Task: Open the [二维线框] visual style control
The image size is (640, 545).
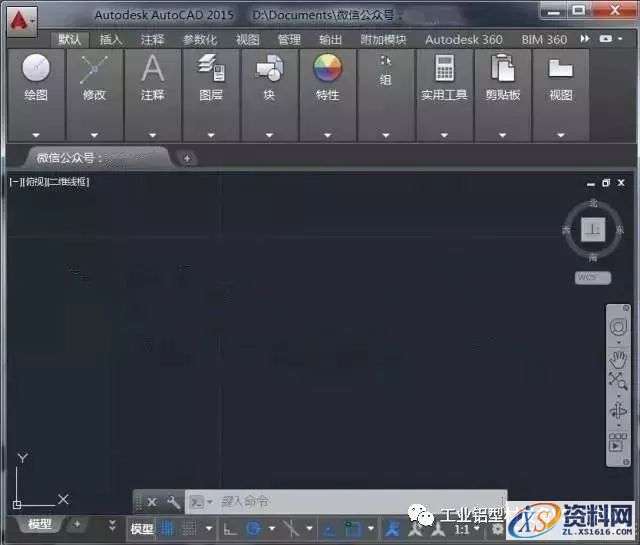Action: 69,182
